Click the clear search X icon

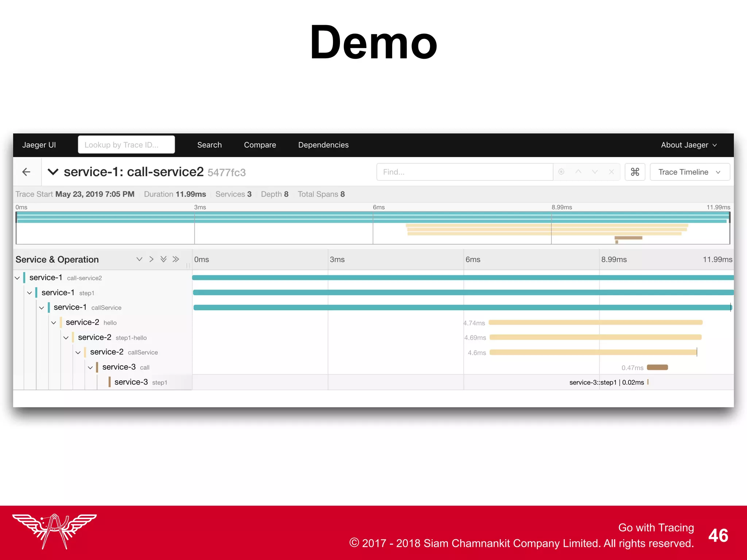click(611, 172)
